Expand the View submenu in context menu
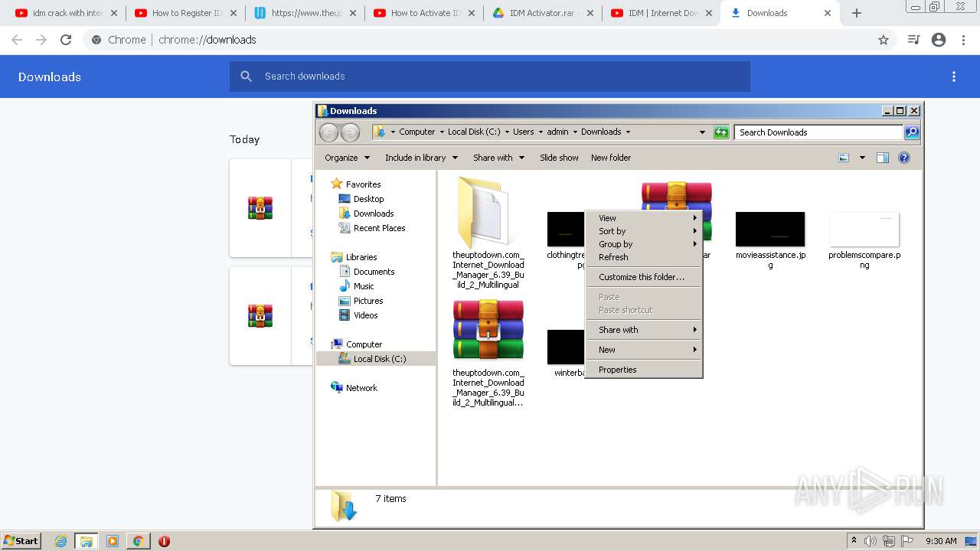 point(644,218)
